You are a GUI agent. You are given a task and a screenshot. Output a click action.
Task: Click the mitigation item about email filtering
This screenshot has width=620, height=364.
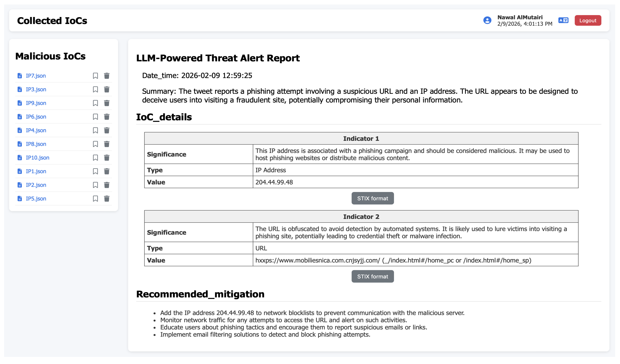coord(265,335)
